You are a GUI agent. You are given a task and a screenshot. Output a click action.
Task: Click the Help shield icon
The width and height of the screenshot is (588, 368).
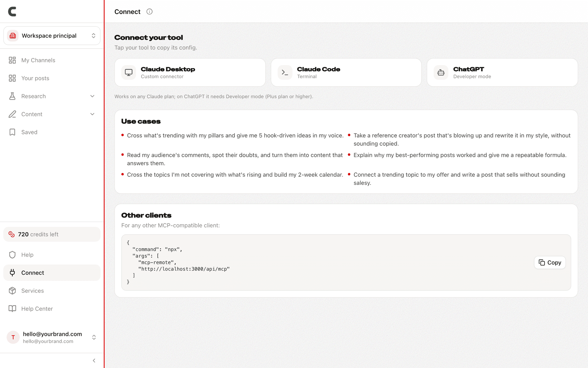click(x=12, y=255)
